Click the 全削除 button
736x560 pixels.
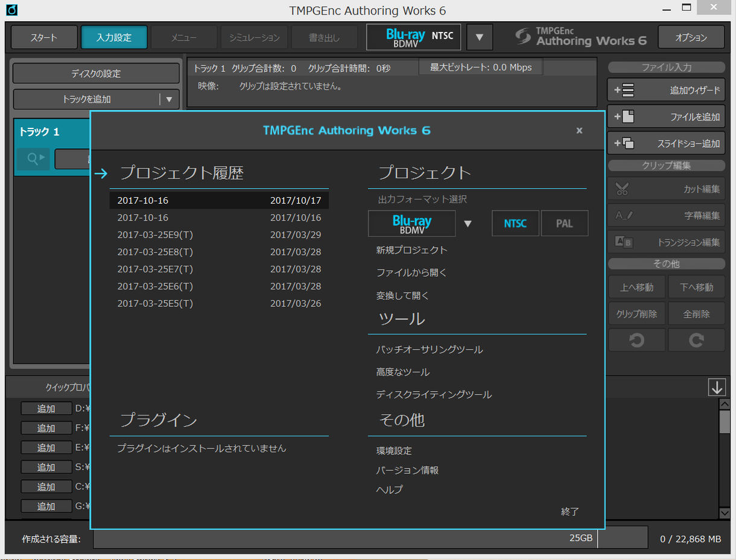click(696, 313)
